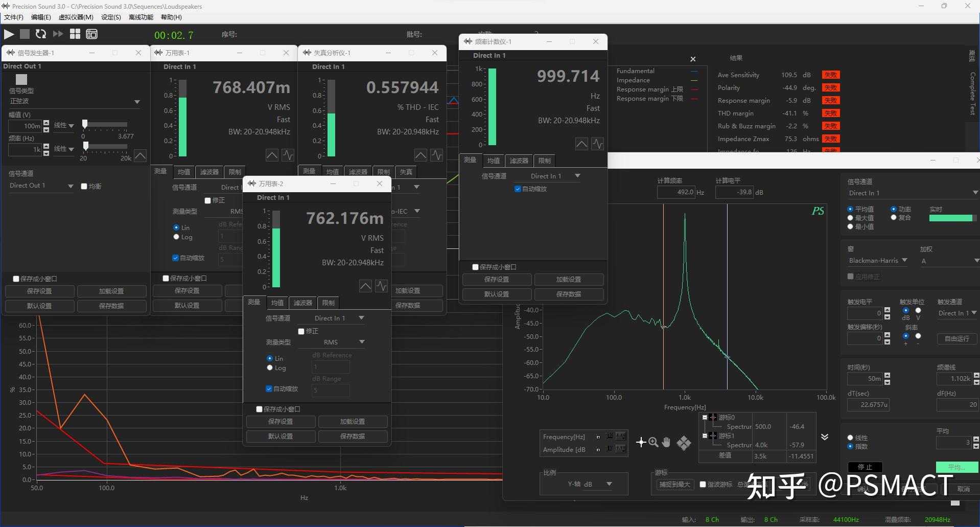Enable the 均衡 checkbox in 信号发生器-1
Screen dimensions: 980x527
pos(84,187)
